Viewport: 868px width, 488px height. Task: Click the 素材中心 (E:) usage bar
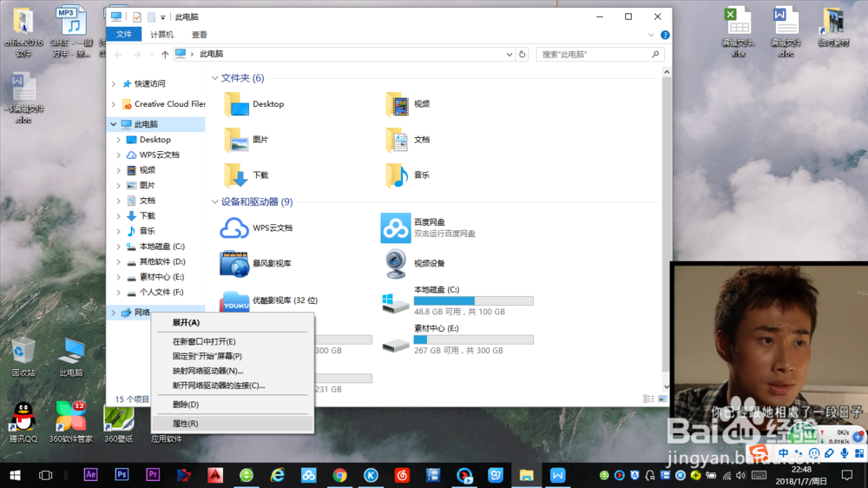474,340
